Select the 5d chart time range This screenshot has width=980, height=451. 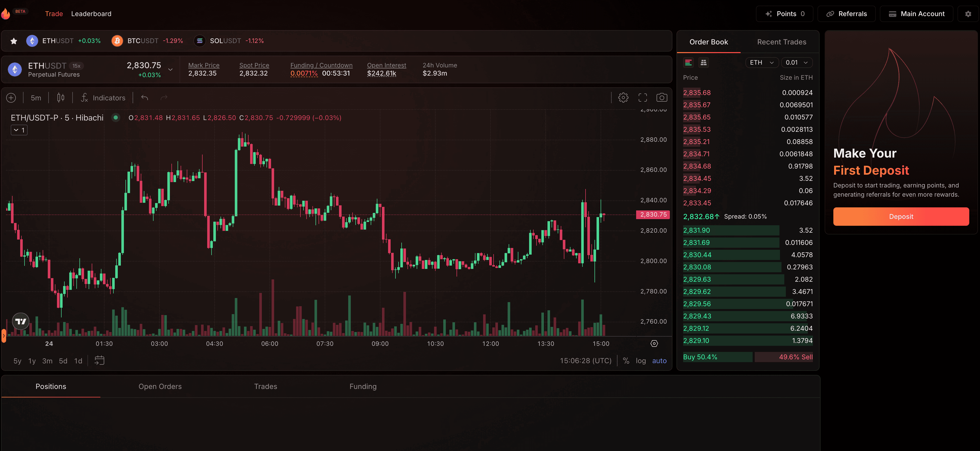pyautogui.click(x=63, y=361)
